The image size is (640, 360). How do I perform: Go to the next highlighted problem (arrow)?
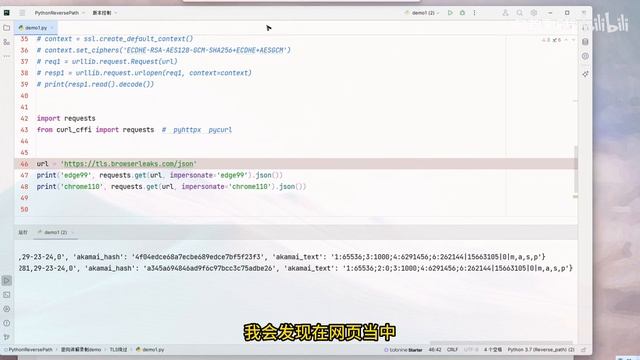pyautogui.click(x=573, y=40)
